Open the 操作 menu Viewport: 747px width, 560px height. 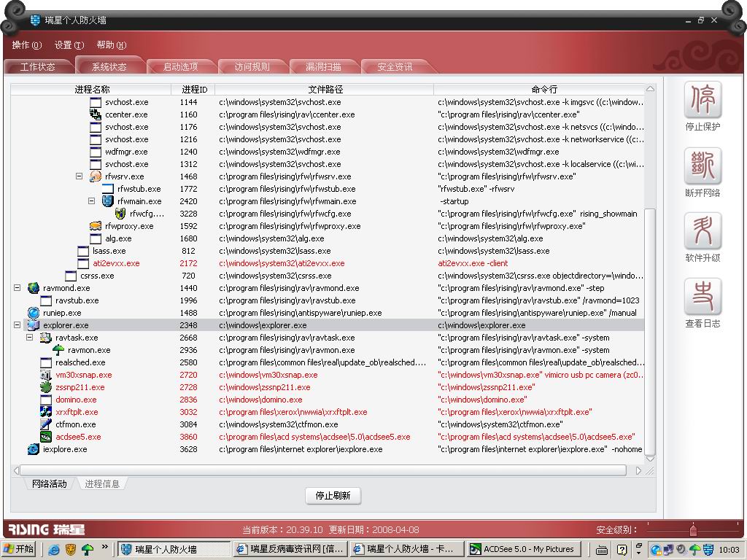(x=26, y=45)
